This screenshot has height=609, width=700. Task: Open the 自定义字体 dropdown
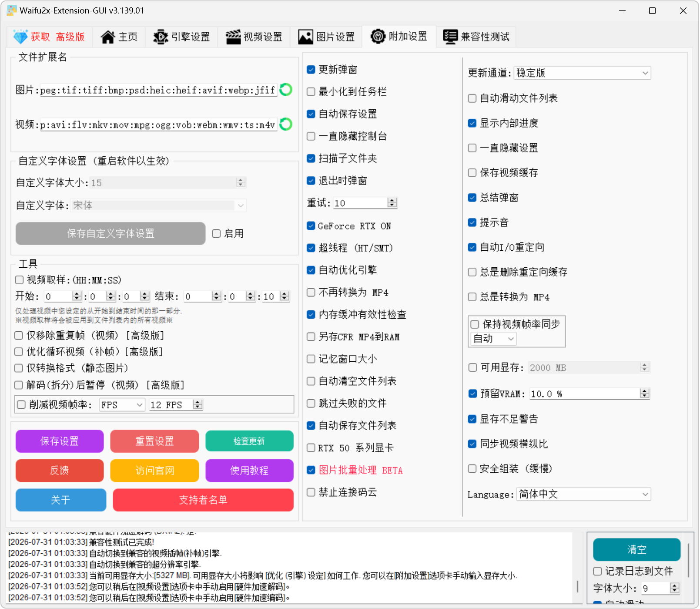[x=158, y=205]
